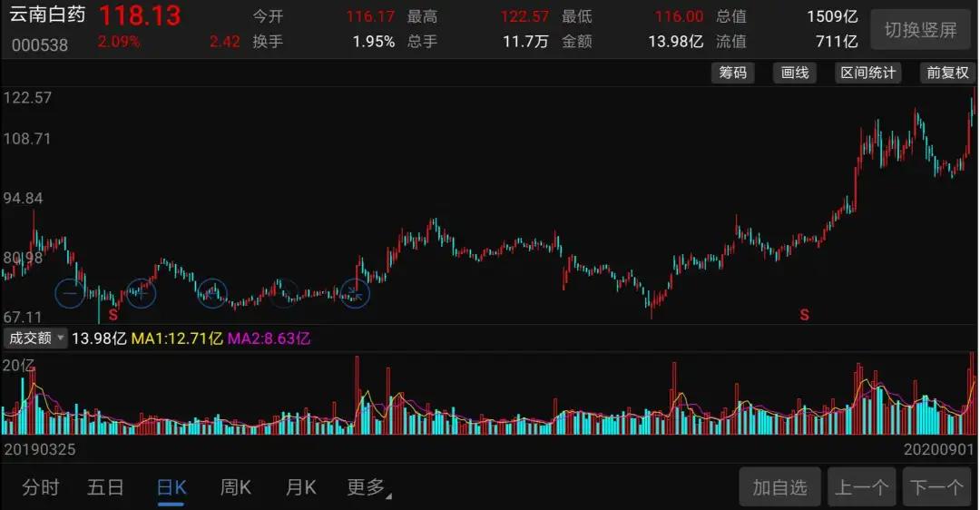
Task: Click the stock code 000538
Action: pyautogui.click(x=39, y=45)
